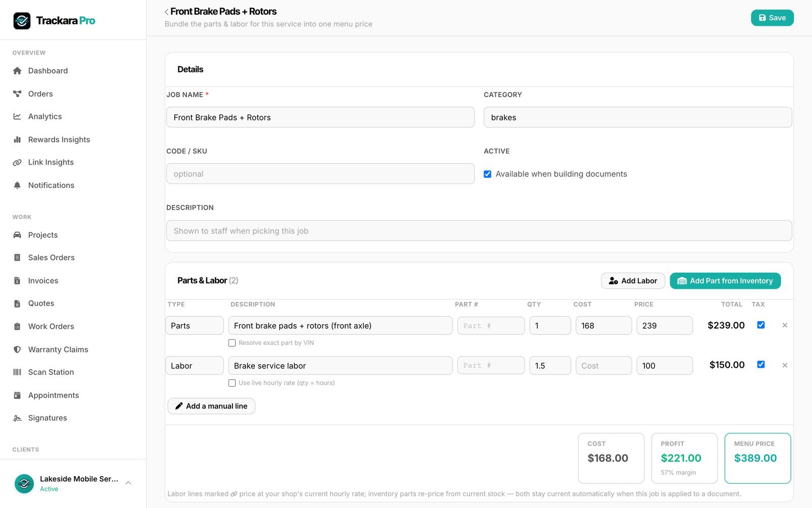Toggle Available when building documents checkbox
Screen dimensions: 812x508
pos(487,174)
